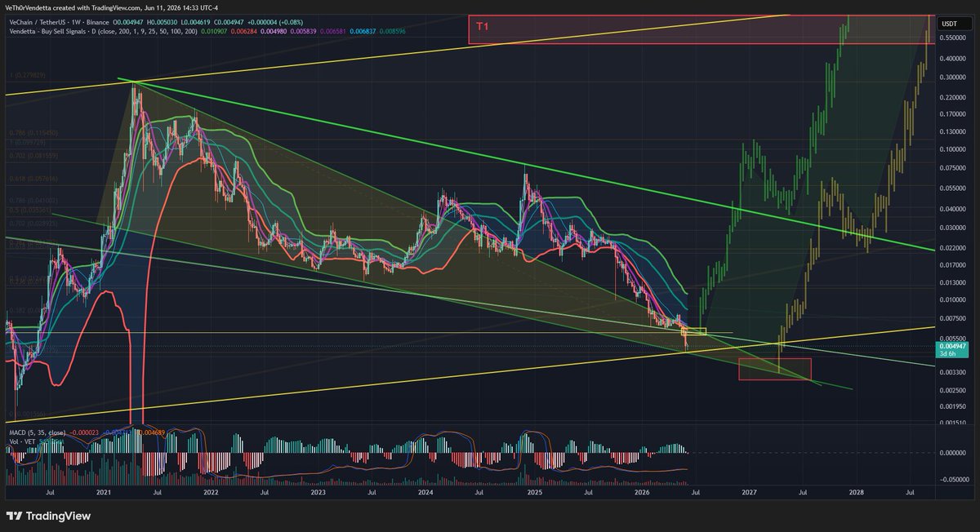Select the T1 target zone label
The image size is (980, 532).
tap(483, 26)
